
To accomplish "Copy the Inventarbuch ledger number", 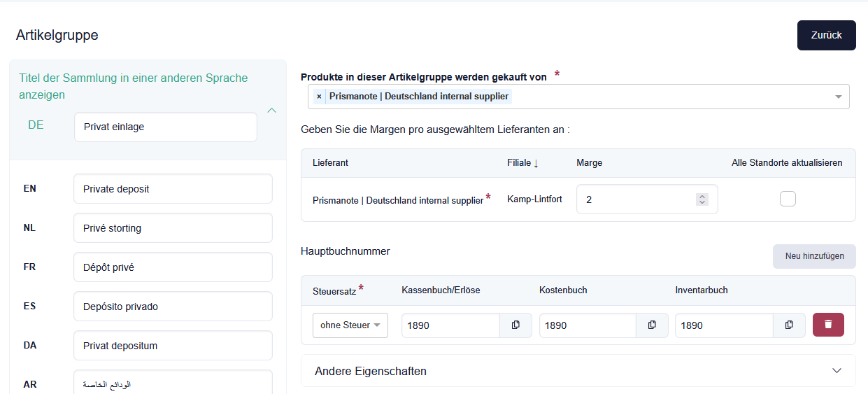I will click(x=789, y=325).
